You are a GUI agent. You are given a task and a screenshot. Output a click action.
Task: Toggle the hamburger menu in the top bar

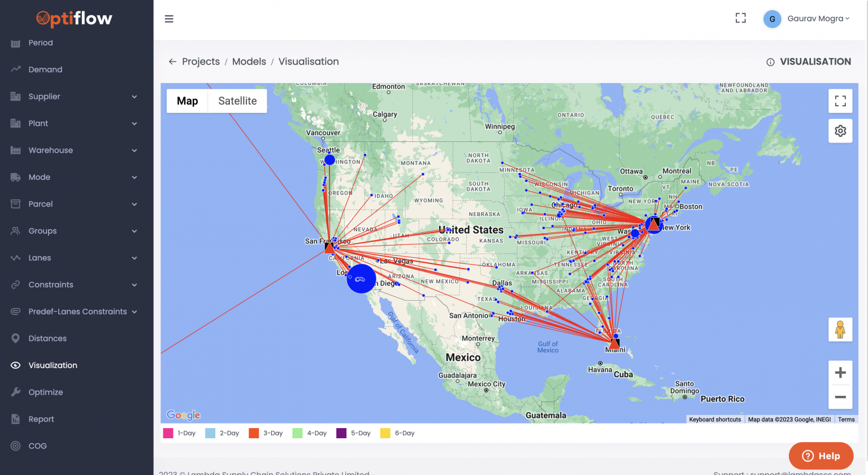click(x=169, y=19)
